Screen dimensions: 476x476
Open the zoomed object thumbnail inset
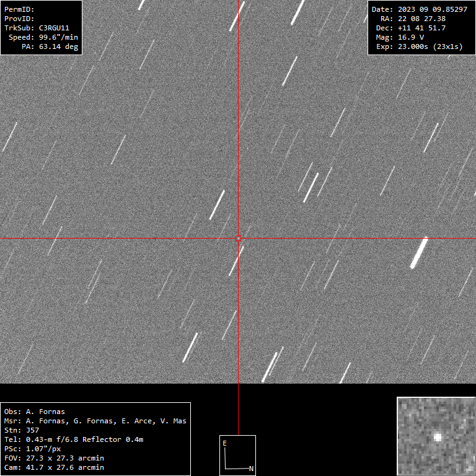pyautogui.click(x=436, y=436)
